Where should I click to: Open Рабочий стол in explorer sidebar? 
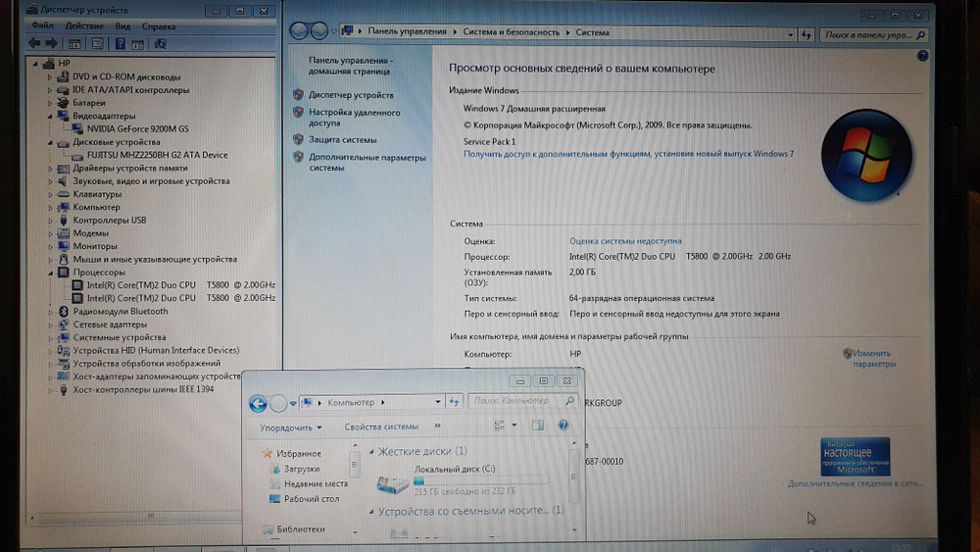(312, 499)
